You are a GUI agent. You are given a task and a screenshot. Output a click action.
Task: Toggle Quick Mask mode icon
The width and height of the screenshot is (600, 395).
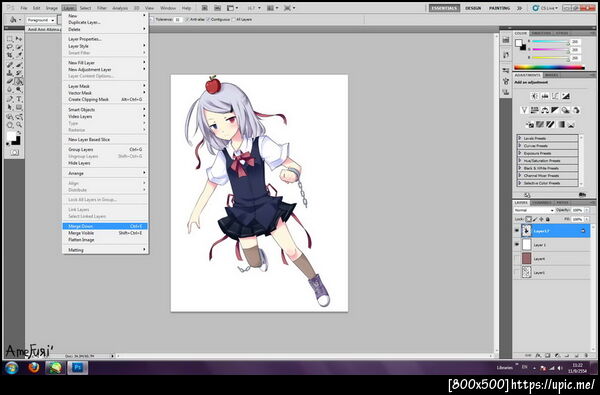[x=14, y=152]
